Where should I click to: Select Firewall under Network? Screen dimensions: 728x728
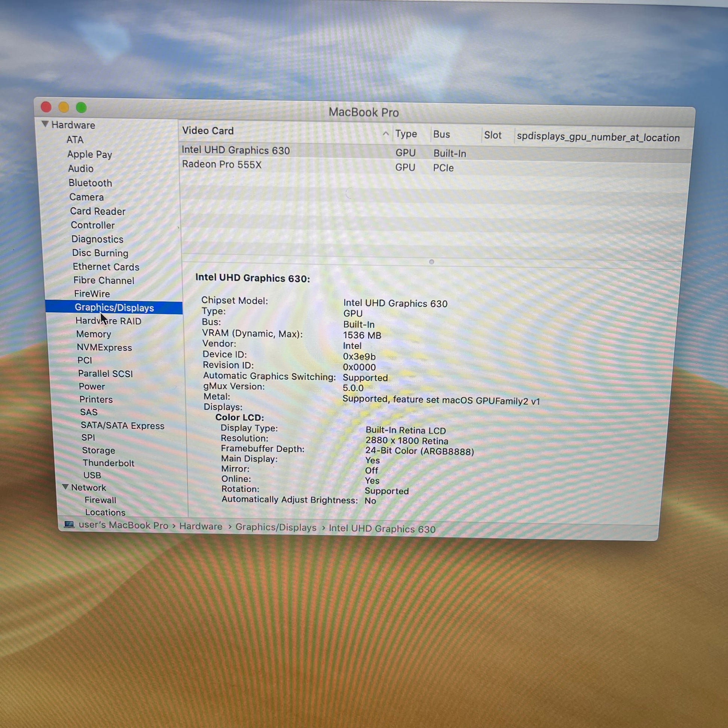(100, 500)
